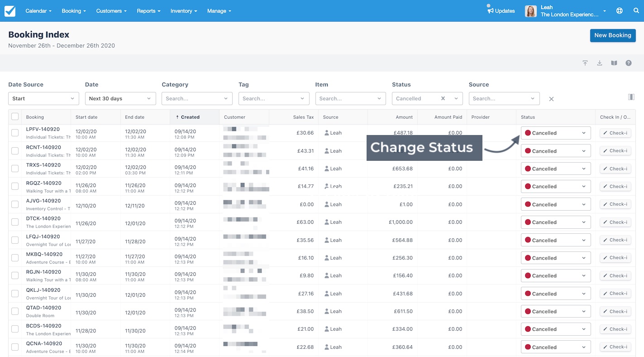Clear all filters with the X icon
644x357 pixels.
pos(551,99)
